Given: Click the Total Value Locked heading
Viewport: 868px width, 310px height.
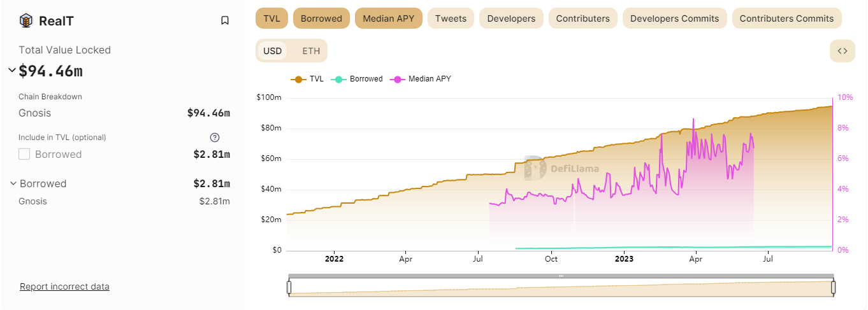Looking at the screenshot, I should [x=64, y=50].
